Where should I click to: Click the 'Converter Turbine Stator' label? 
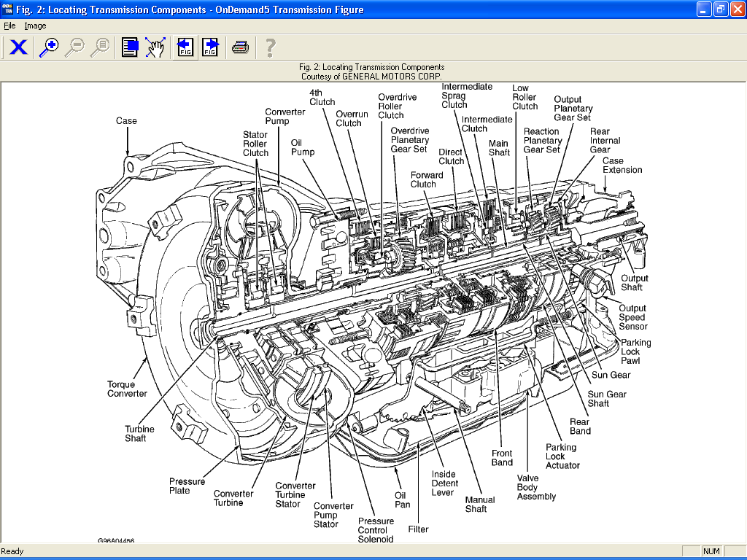pos(295,495)
